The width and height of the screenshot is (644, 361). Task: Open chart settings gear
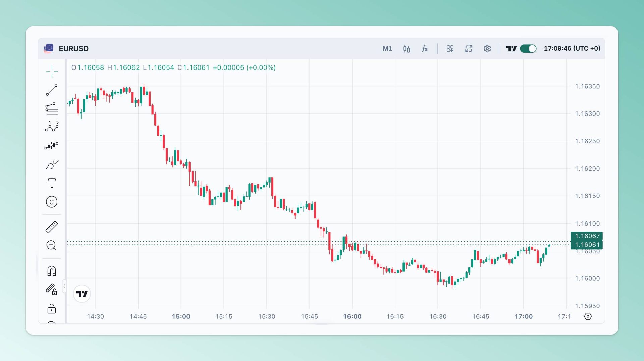pos(487,49)
